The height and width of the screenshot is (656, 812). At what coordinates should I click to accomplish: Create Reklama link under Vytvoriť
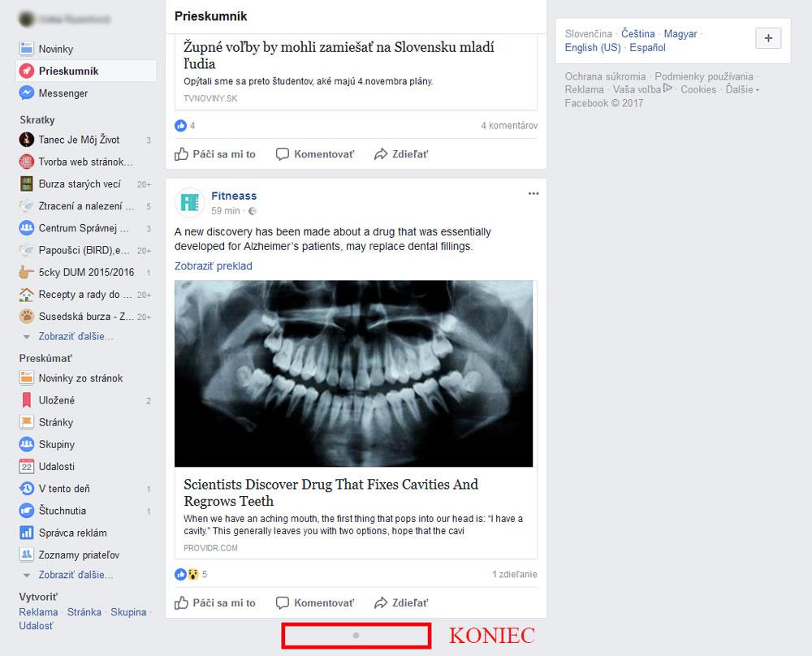click(38, 612)
